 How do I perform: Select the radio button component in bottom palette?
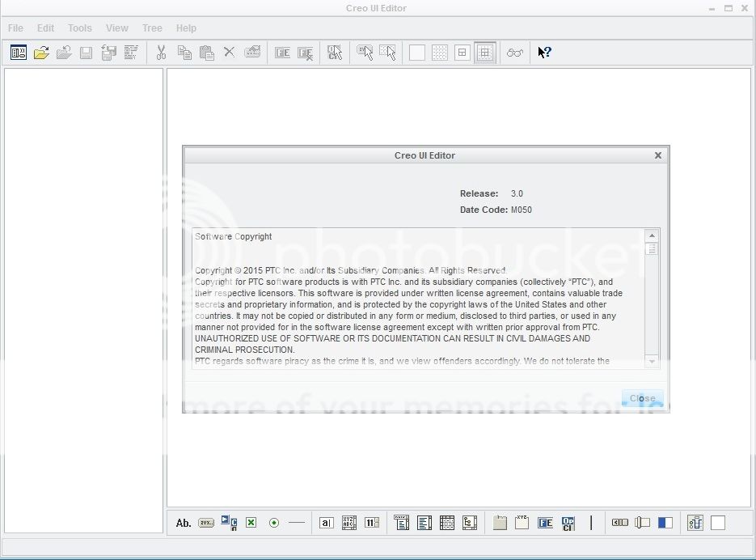pos(274,523)
